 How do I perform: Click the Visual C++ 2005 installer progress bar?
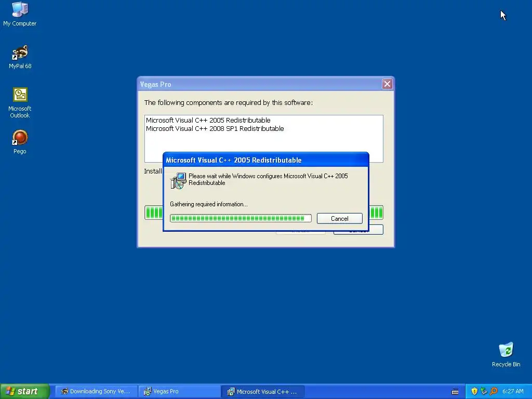coord(241,218)
